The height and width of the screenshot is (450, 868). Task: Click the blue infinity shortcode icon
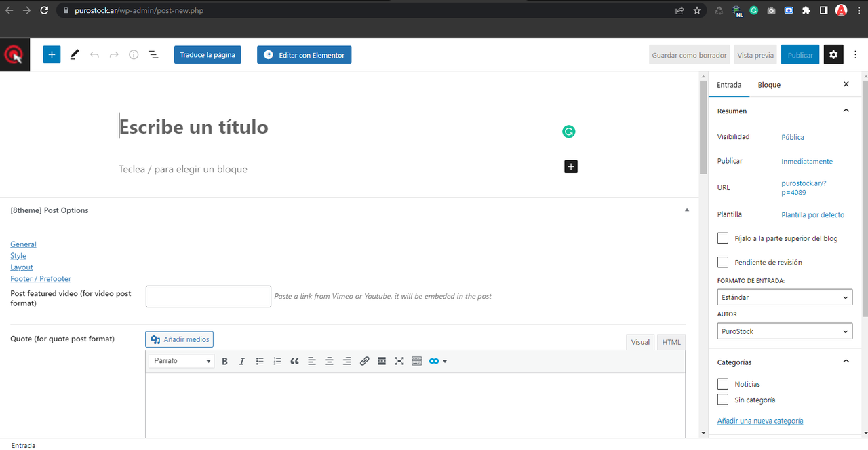434,361
